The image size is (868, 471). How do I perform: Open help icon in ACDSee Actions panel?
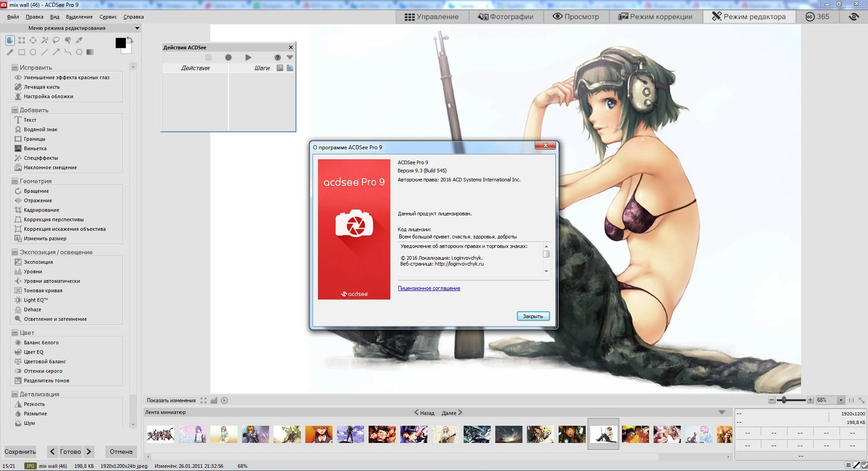click(x=278, y=57)
